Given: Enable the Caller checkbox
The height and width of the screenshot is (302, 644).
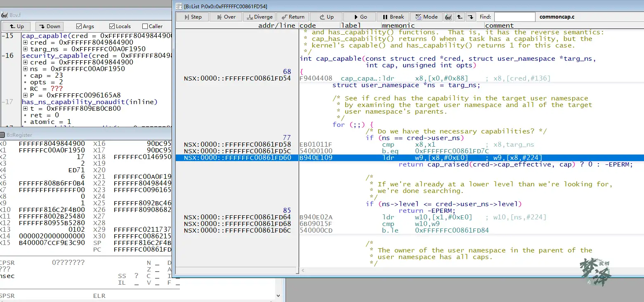Looking at the screenshot, I should [x=145, y=26].
